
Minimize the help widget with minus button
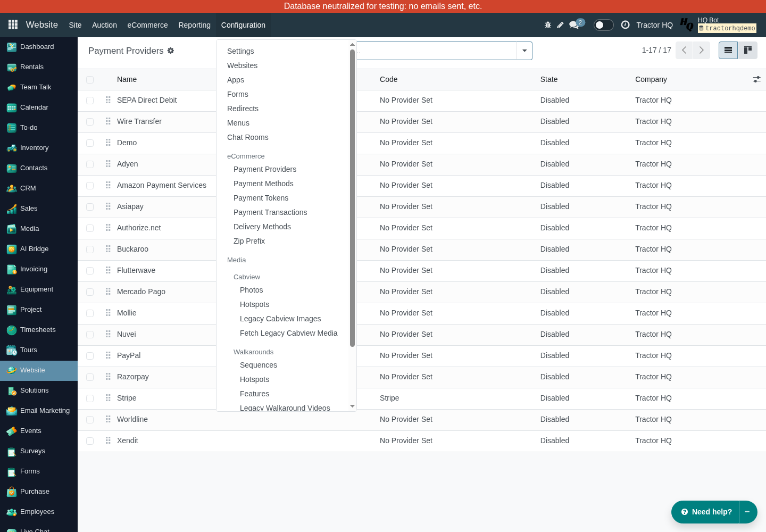coord(747,512)
